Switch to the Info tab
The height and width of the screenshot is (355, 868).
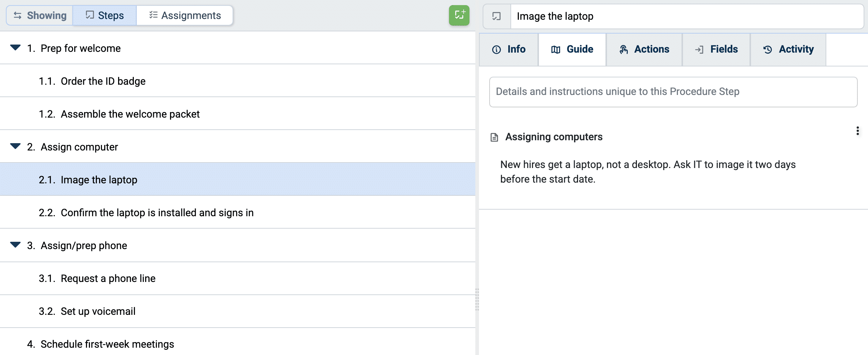coord(509,50)
